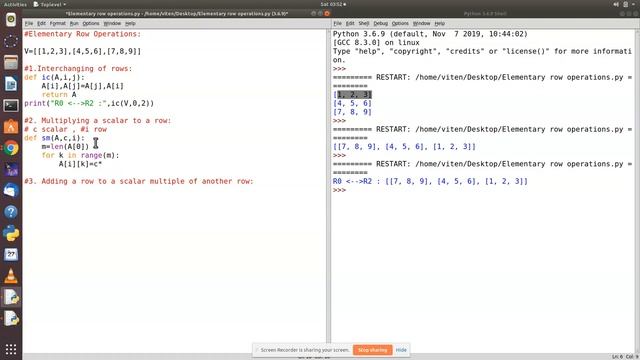Click the line 'def sm(A,c,i):'
The image size is (640, 360).
click(54, 138)
